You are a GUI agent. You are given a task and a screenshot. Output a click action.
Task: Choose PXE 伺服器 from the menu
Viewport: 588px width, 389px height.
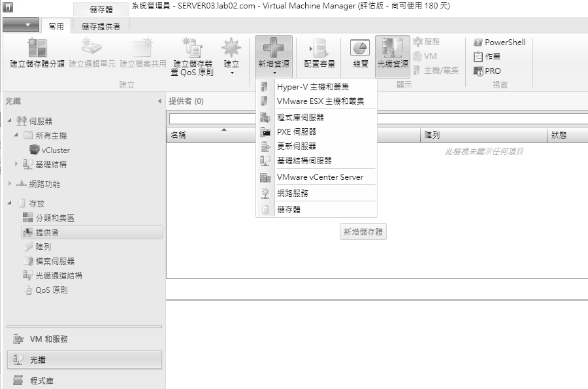316,131
